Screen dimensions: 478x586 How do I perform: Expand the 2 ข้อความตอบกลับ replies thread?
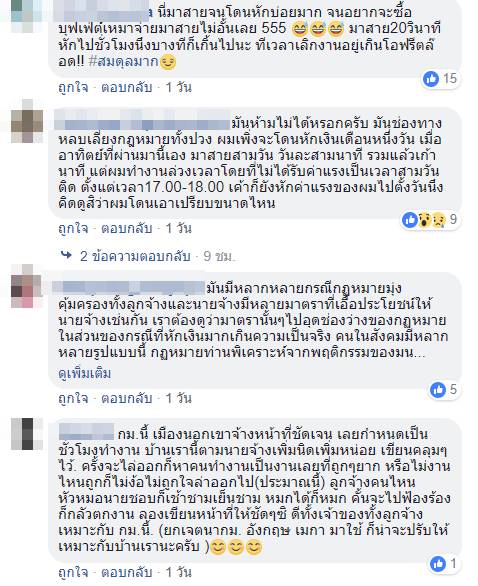[135, 256]
